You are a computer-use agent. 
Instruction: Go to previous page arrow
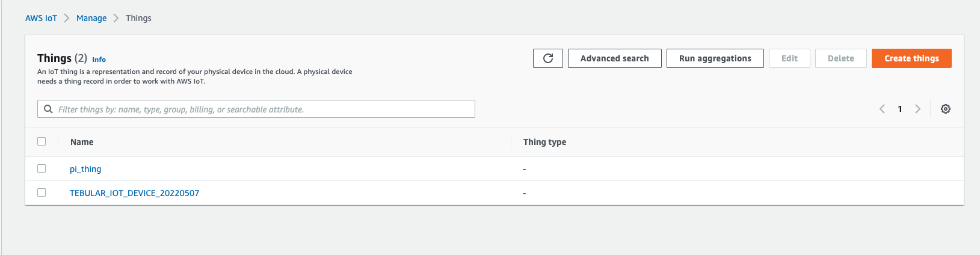point(882,109)
